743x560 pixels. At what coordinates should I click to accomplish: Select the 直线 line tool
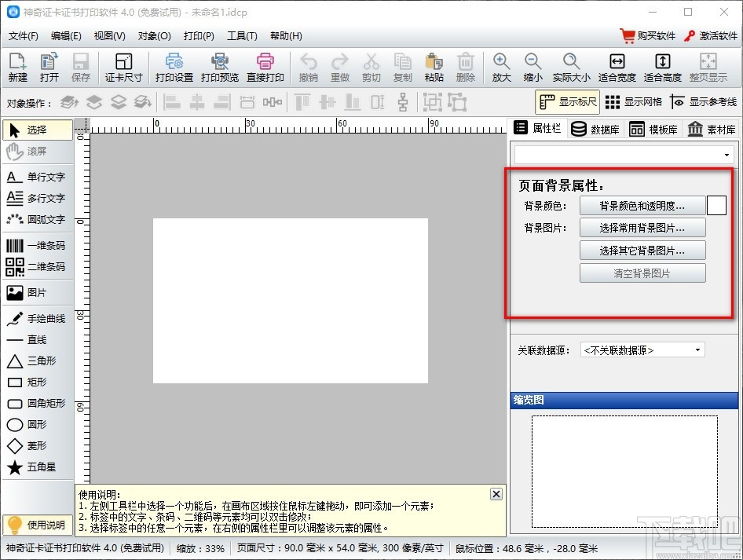click(x=38, y=340)
